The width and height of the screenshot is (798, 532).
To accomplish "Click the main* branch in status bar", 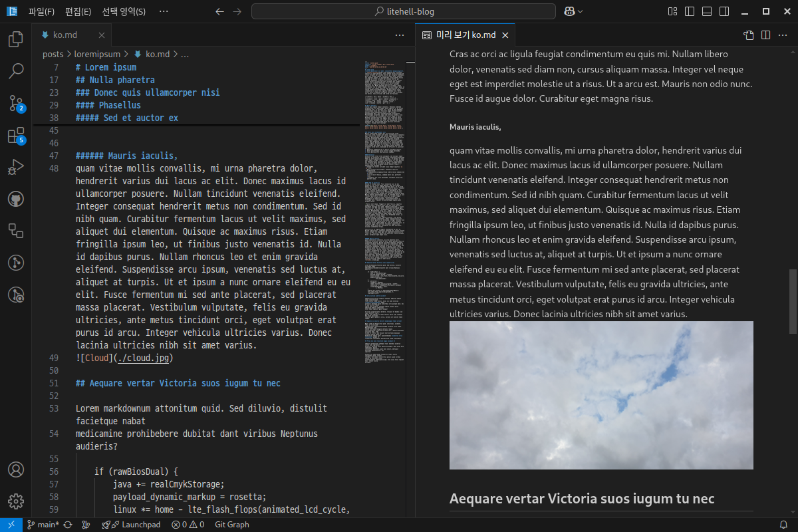I will [43, 525].
